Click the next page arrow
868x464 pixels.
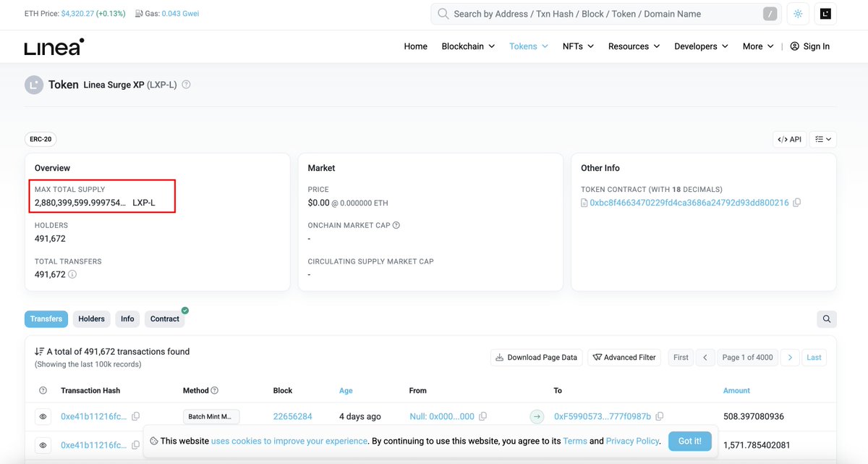click(790, 357)
